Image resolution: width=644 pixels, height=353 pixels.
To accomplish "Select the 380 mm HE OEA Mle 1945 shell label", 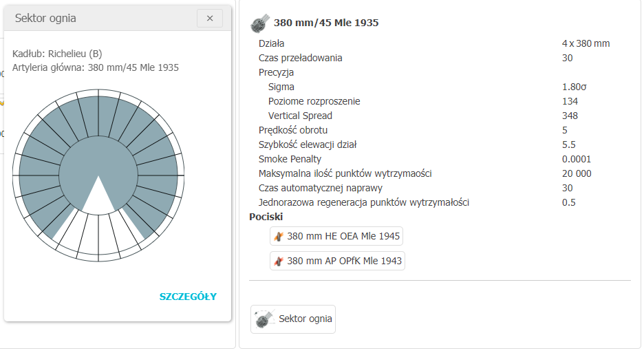I will pos(343,237).
